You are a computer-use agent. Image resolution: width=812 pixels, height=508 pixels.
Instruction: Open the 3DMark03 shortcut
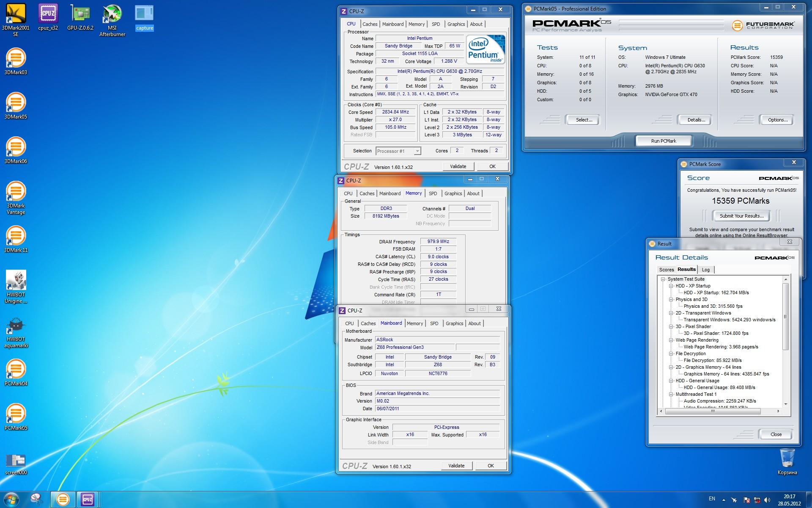(x=16, y=62)
